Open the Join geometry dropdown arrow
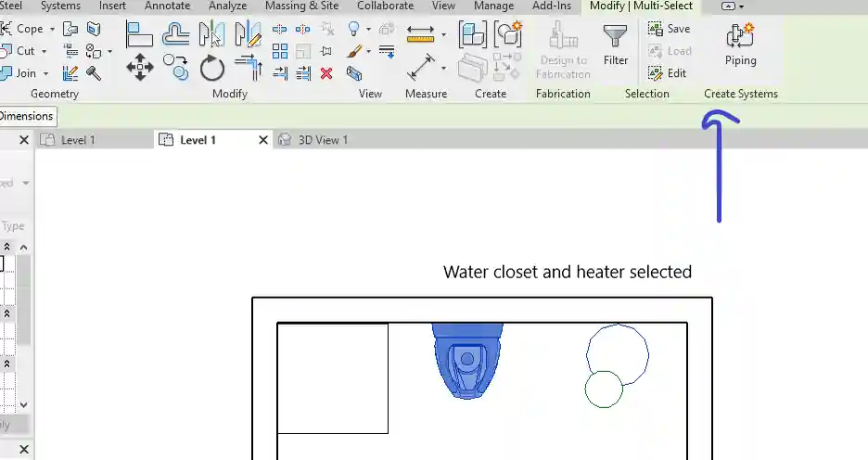This screenshot has width=868, height=460. tap(45, 73)
